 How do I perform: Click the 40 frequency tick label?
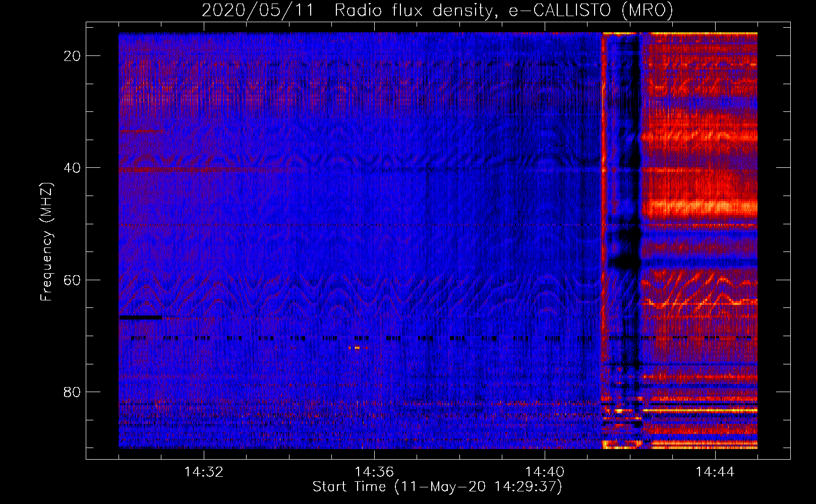pyautogui.click(x=72, y=168)
